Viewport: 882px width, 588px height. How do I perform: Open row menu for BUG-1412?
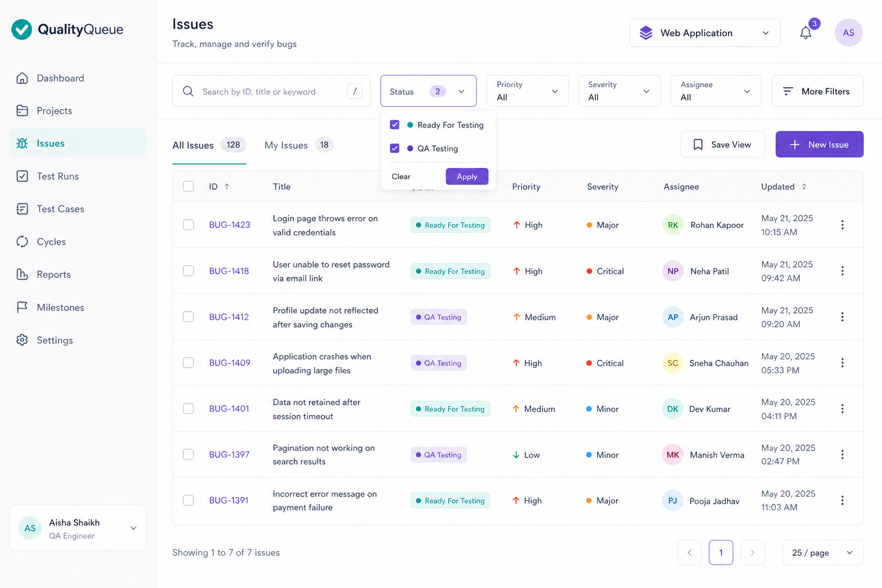tap(842, 317)
